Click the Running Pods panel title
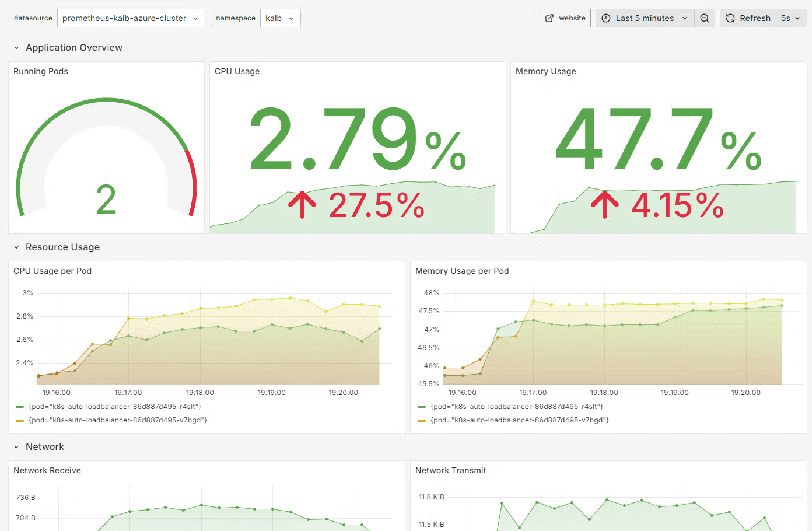 click(41, 71)
